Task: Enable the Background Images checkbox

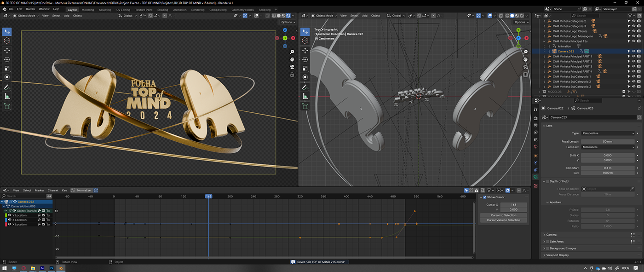Action: pos(547,248)
